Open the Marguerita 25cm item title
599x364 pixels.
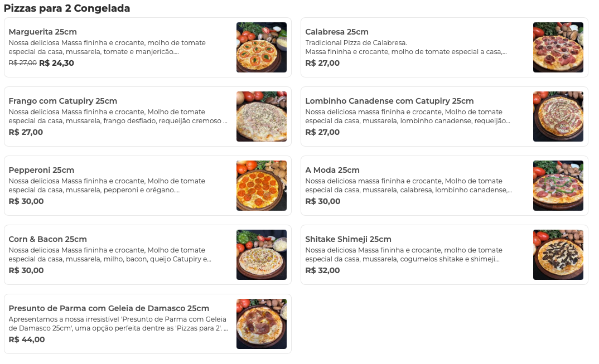43,32
